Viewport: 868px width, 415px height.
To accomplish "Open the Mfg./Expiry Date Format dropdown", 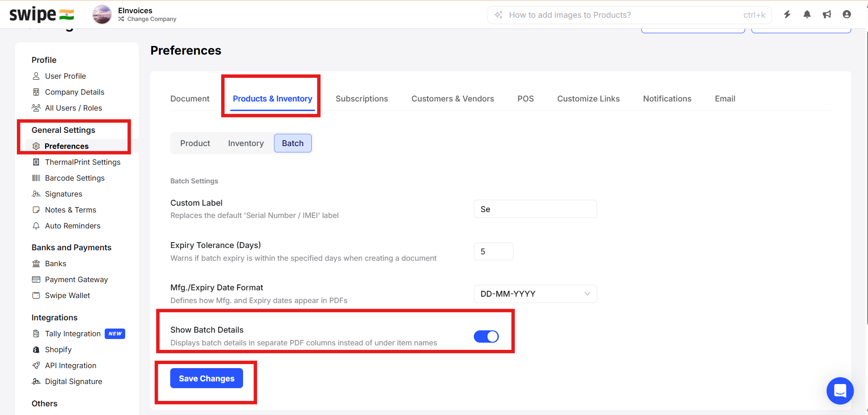I will click(535, 294).
